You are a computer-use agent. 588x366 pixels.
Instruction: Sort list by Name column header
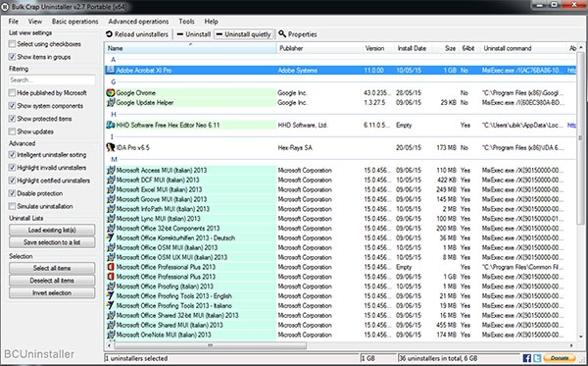coord(190,48)
